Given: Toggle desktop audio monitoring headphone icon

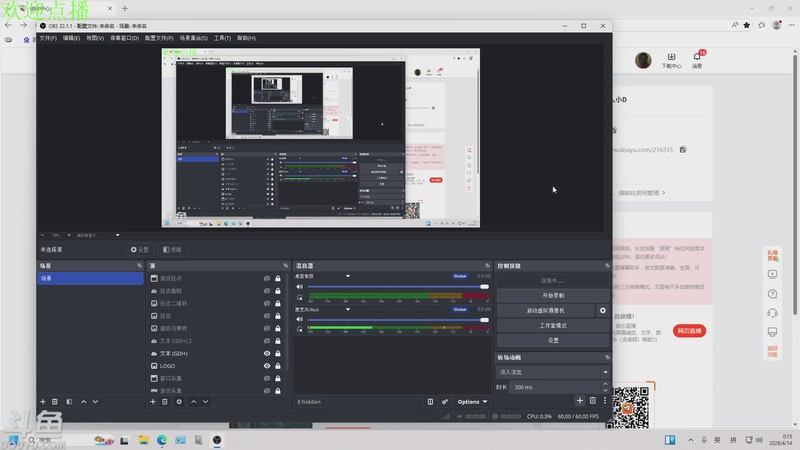Looking at the screenshot, I should coord(299,297).
